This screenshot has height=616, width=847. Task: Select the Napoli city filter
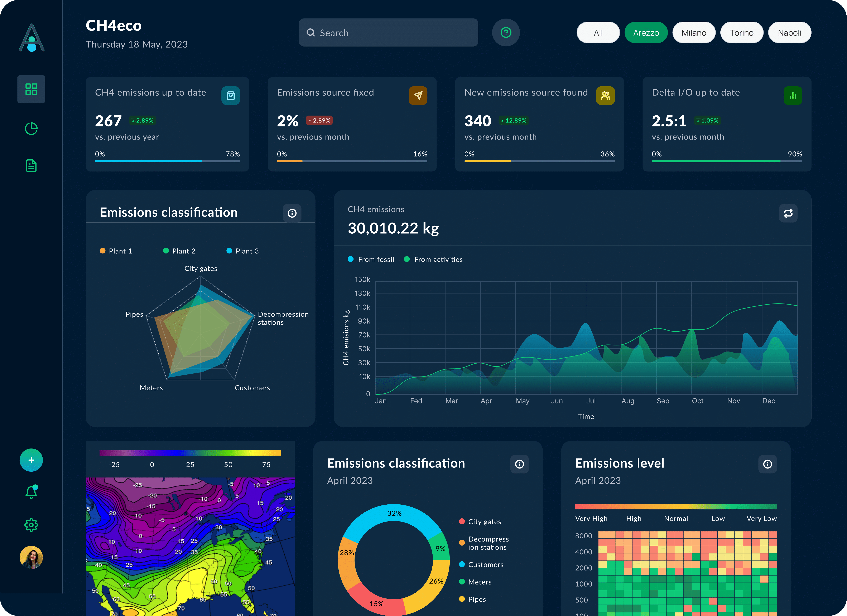coord(790,33)
